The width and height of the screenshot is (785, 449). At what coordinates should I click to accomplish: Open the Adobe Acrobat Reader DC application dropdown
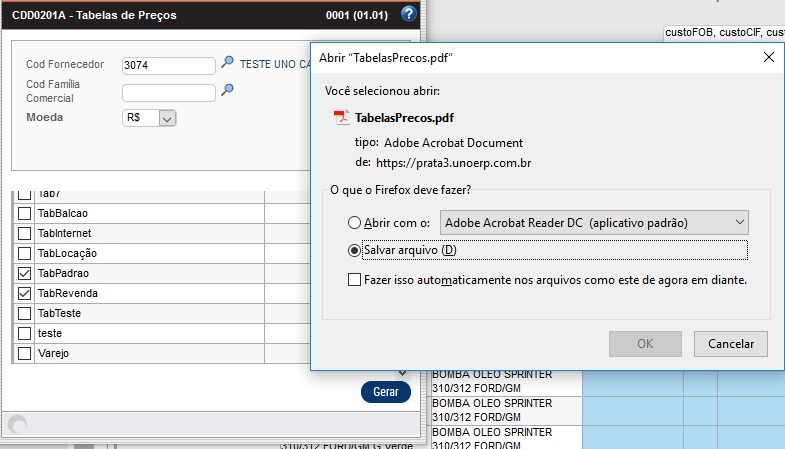[595, 222]
